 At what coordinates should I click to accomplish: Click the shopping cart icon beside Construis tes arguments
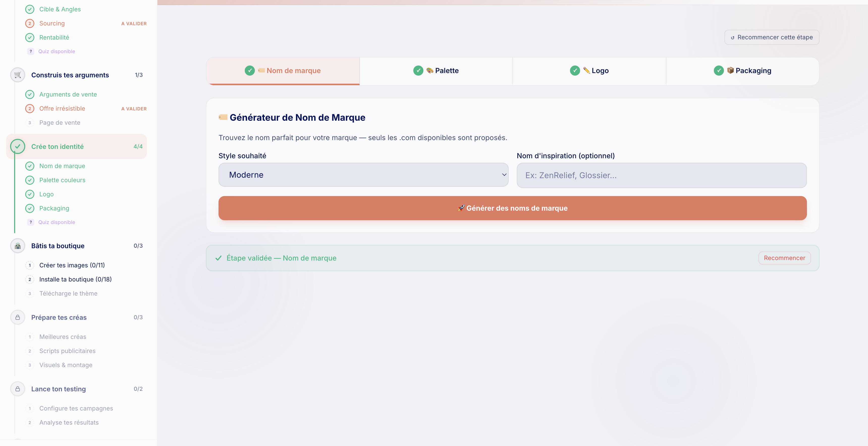(17, 75)
